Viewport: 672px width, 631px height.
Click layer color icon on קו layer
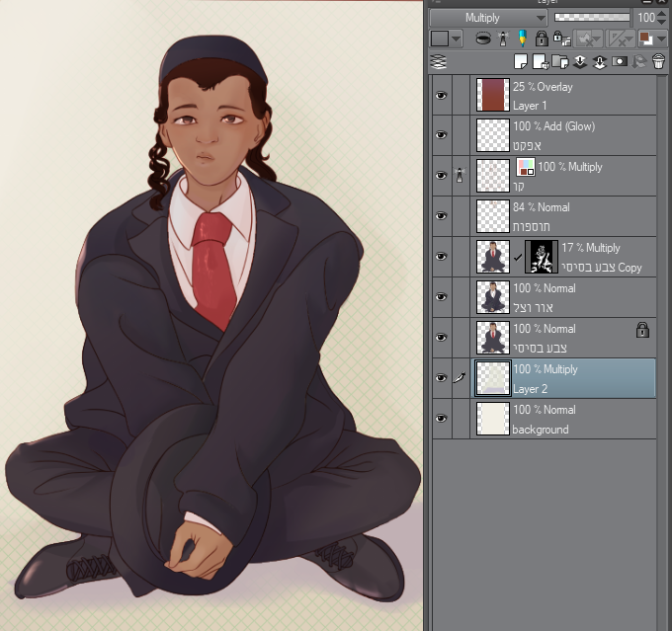(526, 167)
